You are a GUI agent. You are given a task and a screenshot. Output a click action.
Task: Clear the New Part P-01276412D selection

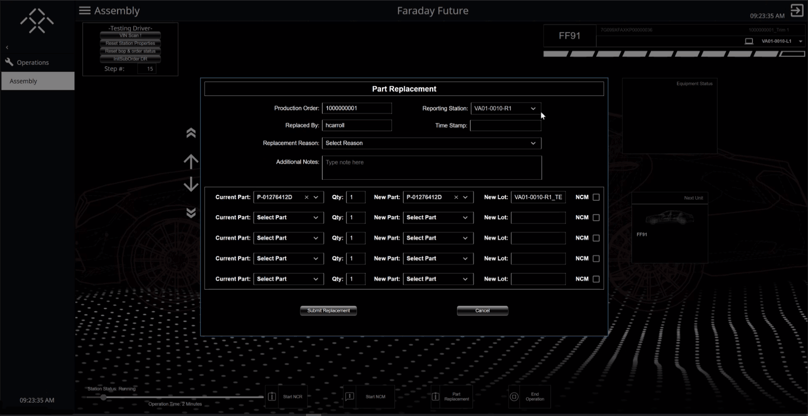coord(456,197)
